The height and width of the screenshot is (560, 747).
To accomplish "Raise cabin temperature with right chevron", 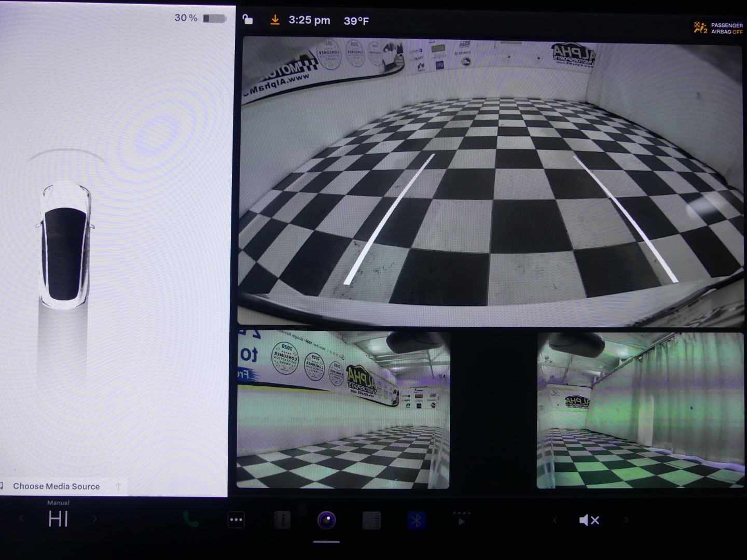I will 95,519.
